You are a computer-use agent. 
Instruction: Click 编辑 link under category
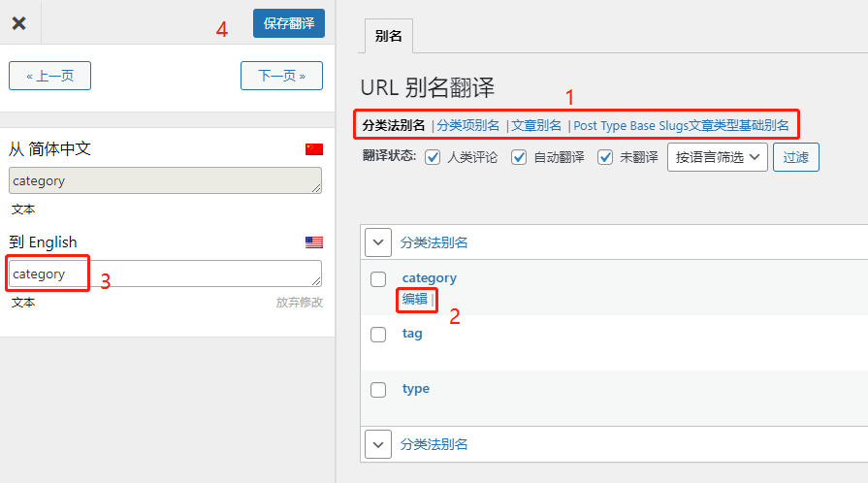tap(414, 300)
